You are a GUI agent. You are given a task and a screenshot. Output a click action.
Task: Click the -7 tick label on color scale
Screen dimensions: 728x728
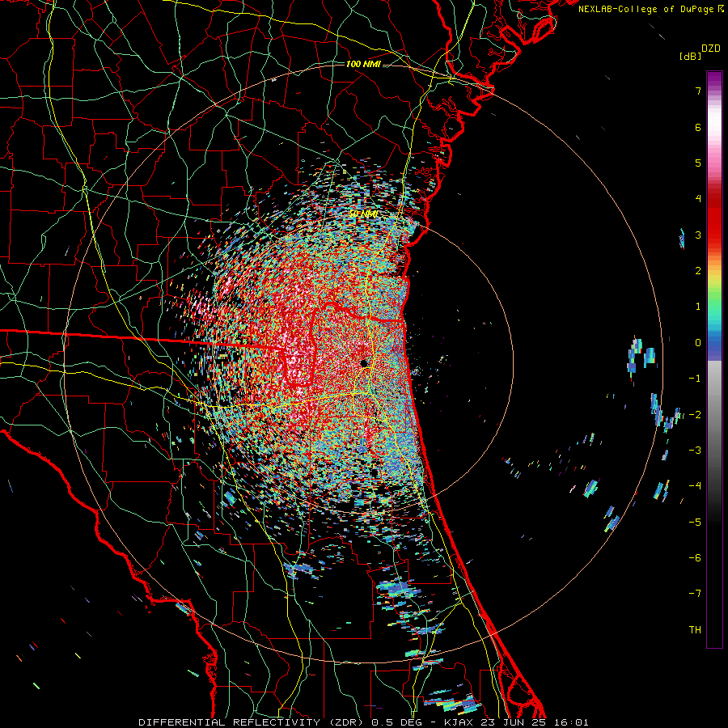[695, 594]
